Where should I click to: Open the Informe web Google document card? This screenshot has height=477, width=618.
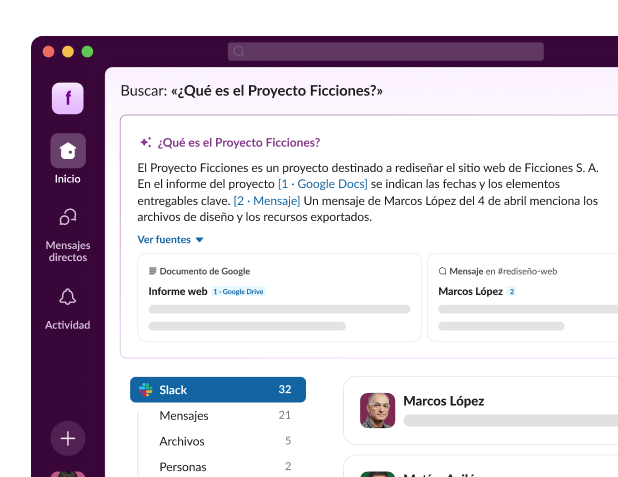pos(279,298)
